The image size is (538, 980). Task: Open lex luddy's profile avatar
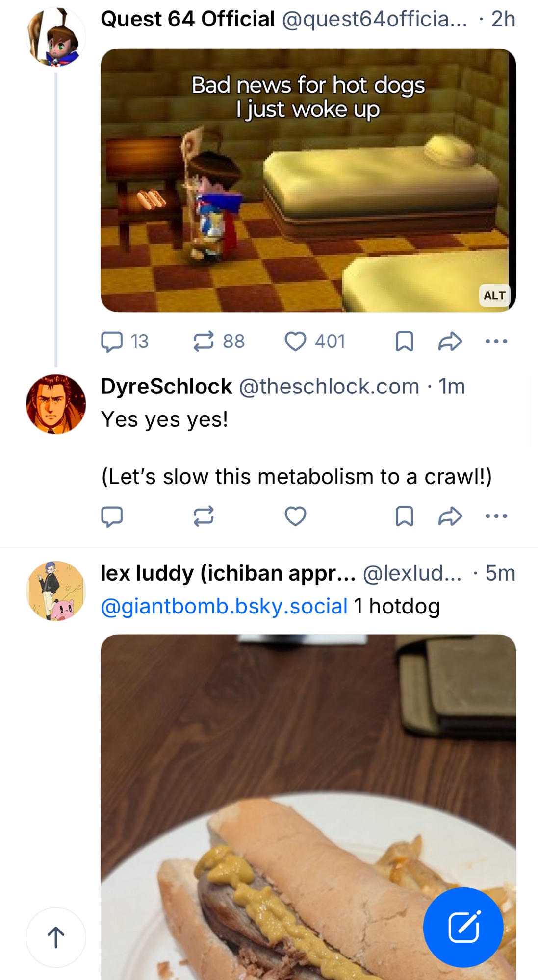[56, 591]
